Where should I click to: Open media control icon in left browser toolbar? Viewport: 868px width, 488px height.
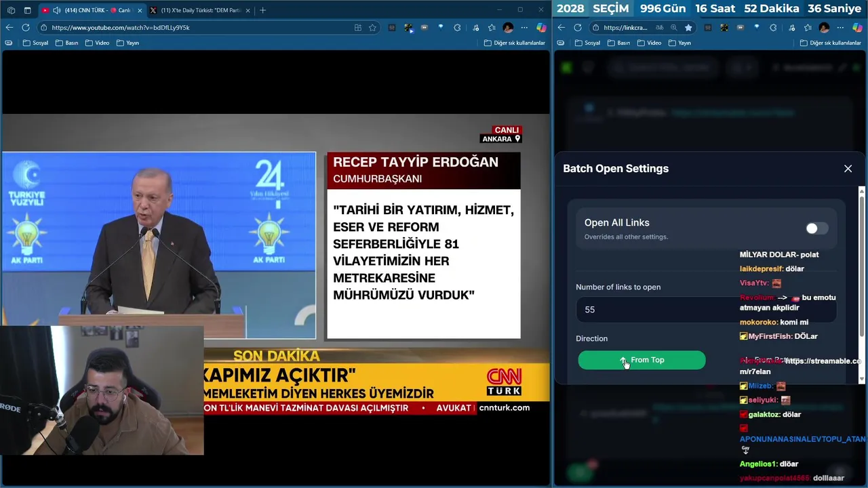(475, 28)
